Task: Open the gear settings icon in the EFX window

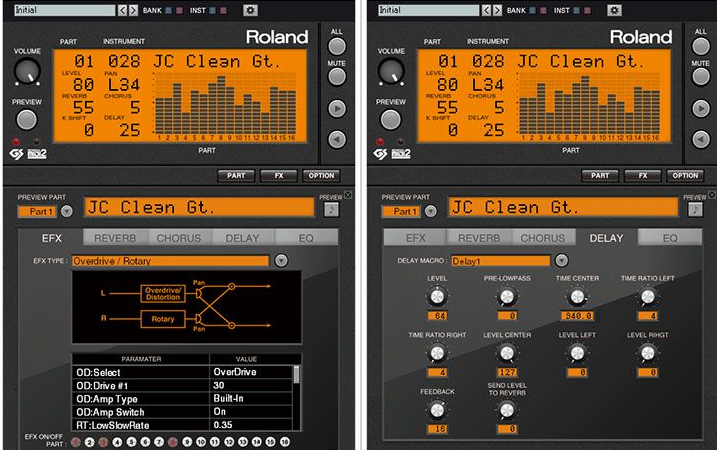Action: (x=250, y=10)
